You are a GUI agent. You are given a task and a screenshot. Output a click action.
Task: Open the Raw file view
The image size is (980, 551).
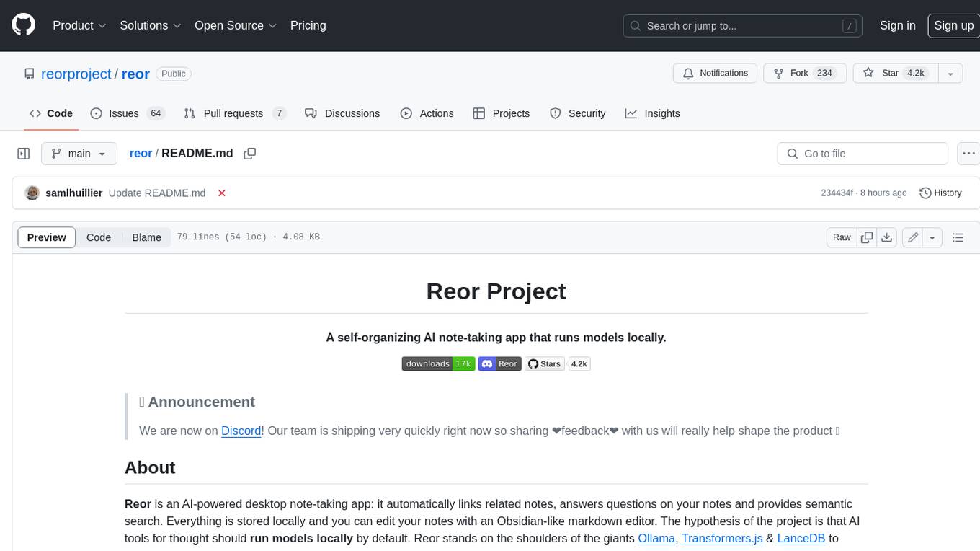pyautogui.click(x=842, y=237)
